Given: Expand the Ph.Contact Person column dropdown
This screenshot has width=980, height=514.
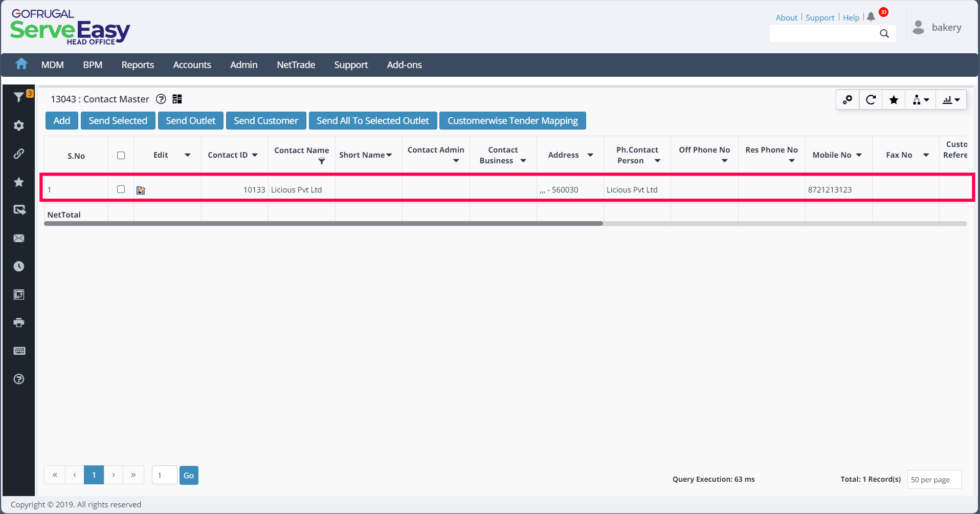Looking at the screenshot, I should coord(658,161).
